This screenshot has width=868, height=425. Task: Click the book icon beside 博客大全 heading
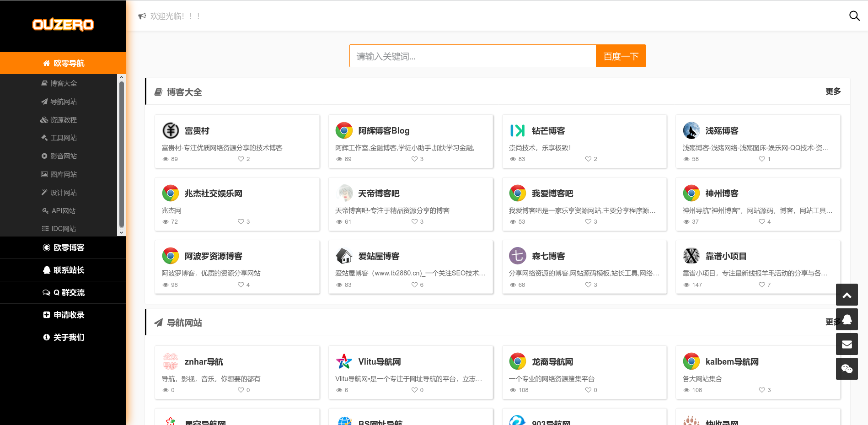tap(158, 91)
